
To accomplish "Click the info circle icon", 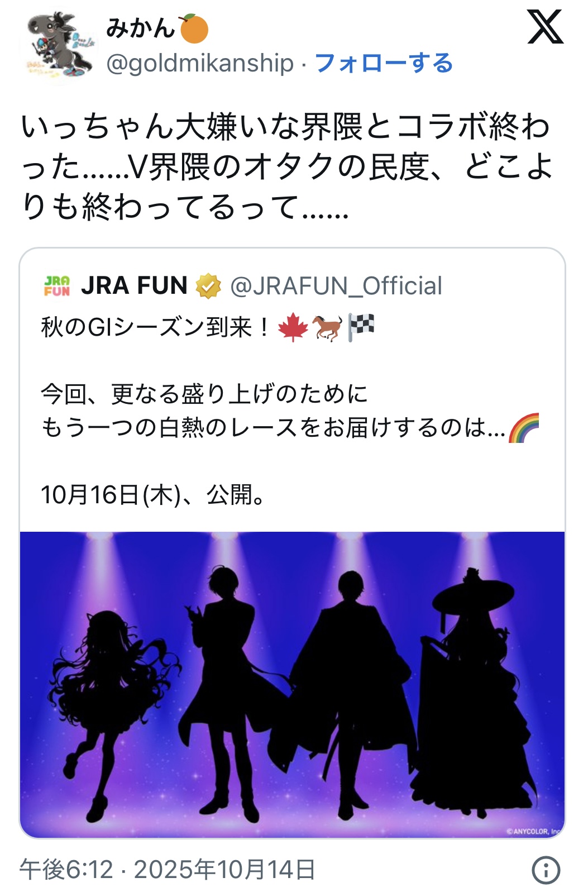I will coord(546,870).
